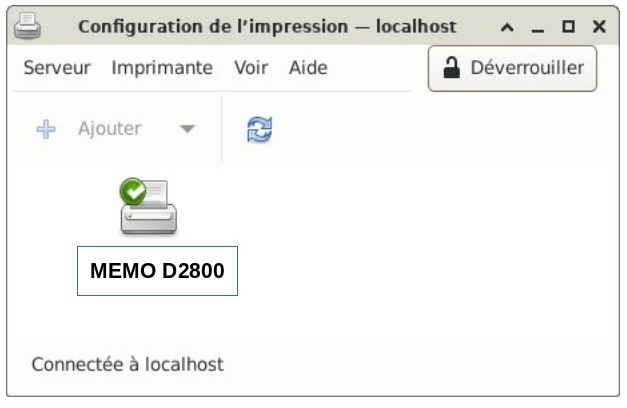The width and height of the screenshot is (627, 408).
Task: Click the padlock icon on Déverrouiller
Action: pyautogui.click(x=451, y=68)
